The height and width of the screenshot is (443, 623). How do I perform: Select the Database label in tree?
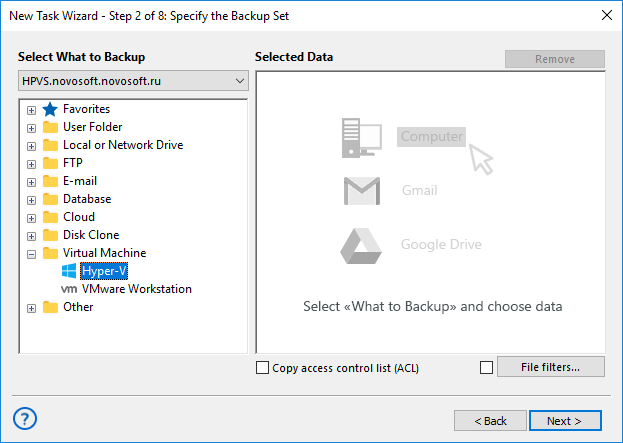pos(87,199)
